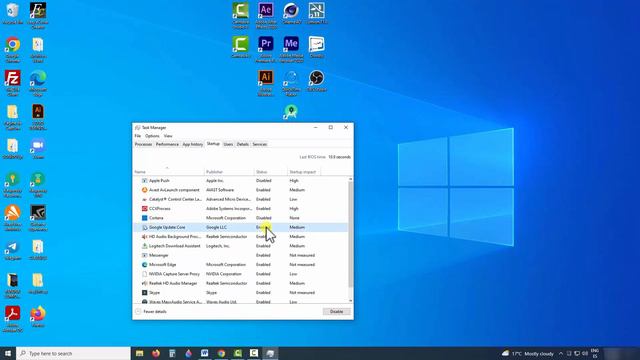Launch FileZilla Client from the desktop
This screenshot has height=360, width=640.
(x=13, y=83)
